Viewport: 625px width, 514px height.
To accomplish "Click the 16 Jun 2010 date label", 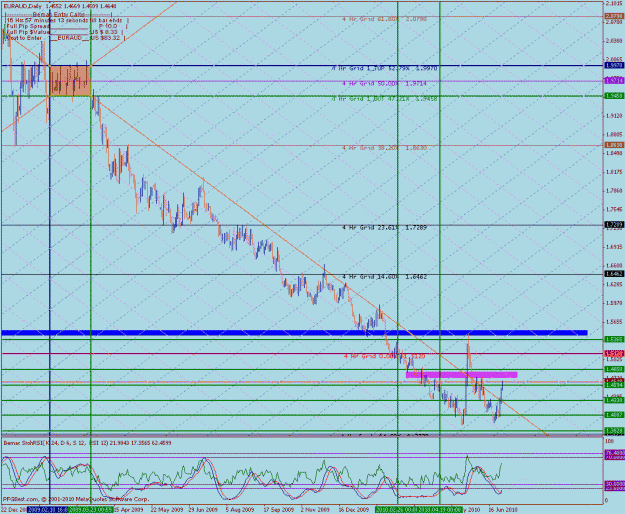I will click(x=503, y=510).
